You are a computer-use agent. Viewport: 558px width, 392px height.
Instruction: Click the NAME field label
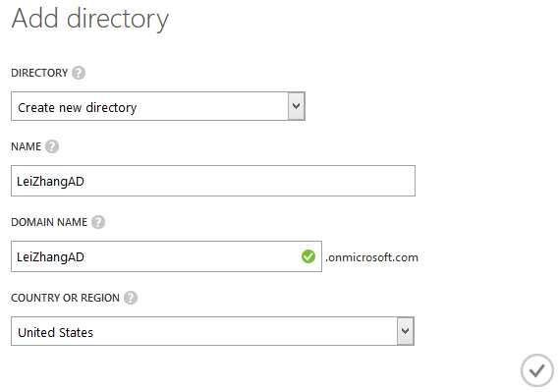[26, 146]
